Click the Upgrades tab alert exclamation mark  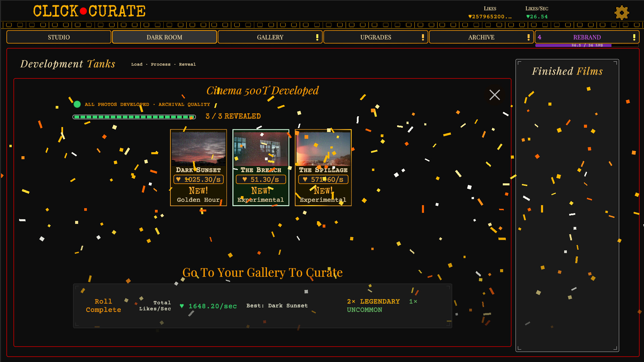pyautogui.click(x=423, y=37)
